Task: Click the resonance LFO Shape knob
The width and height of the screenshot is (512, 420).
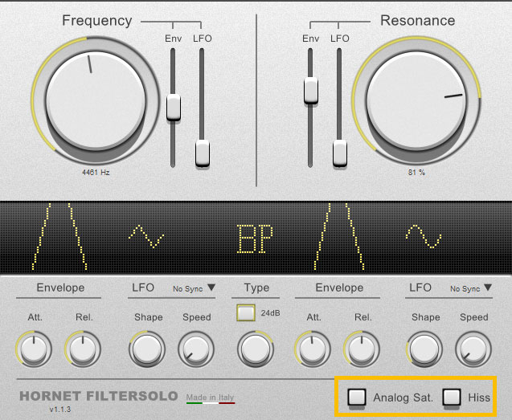Action: [425, 349]
